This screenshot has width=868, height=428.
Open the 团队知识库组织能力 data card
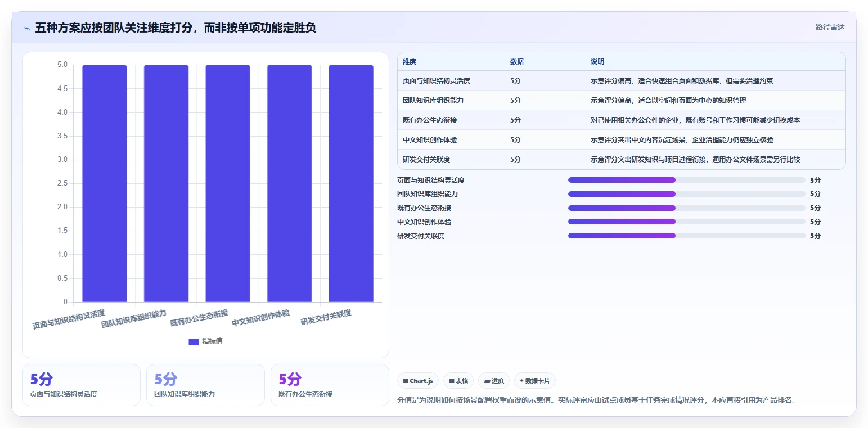click(205, 385)
